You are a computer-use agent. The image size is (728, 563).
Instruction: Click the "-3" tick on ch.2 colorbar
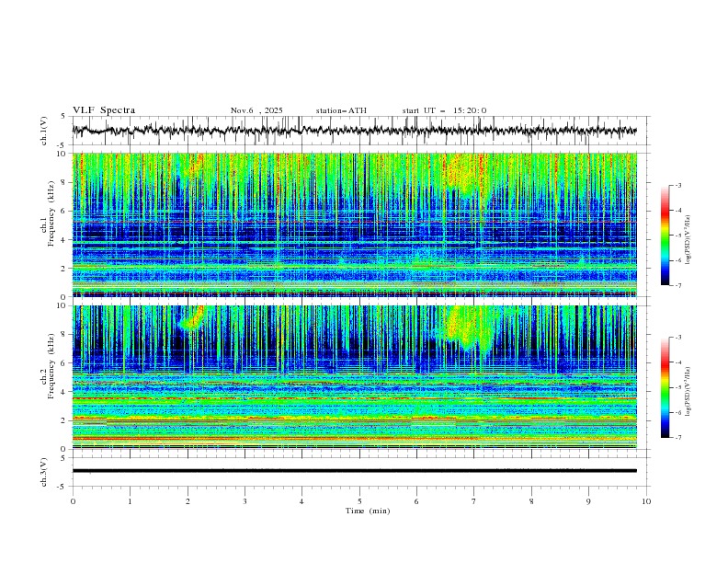pyautogui.click(x=677, y=338)
